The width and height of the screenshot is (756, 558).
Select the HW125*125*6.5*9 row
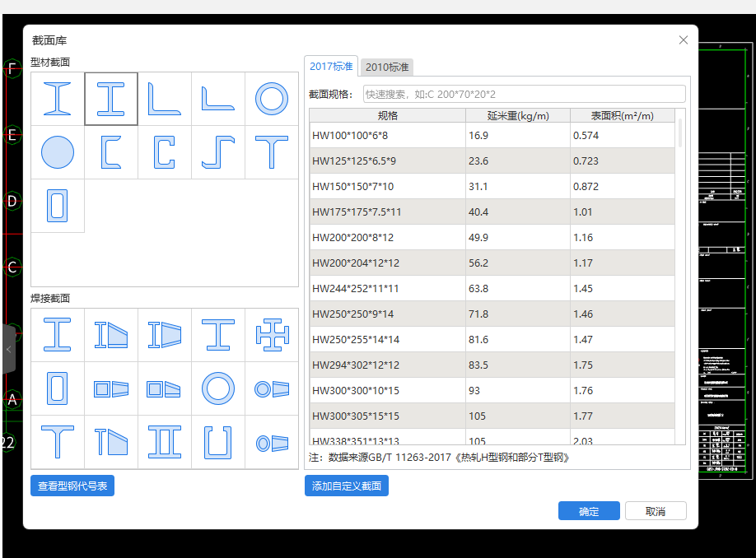[x=492, y=161]
